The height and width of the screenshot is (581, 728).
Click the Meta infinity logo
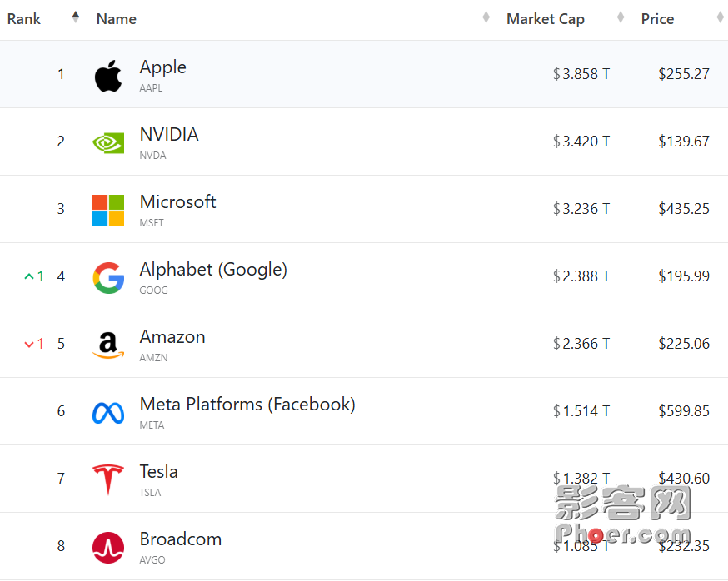[x=108, y=413]
